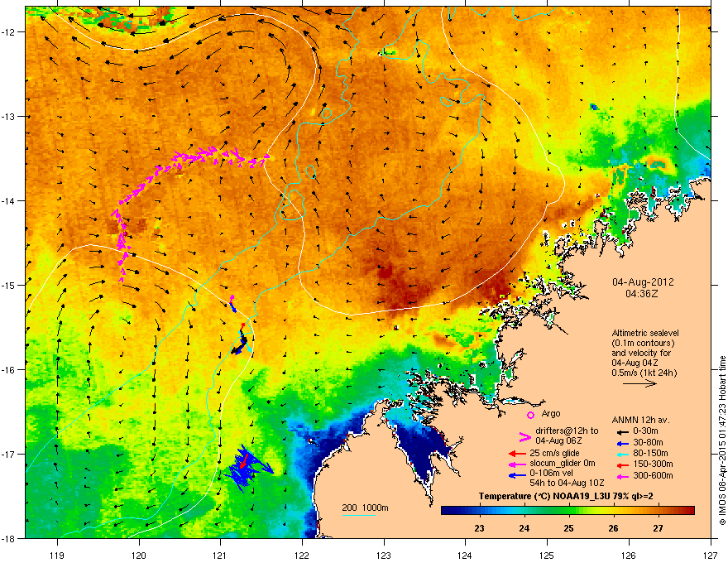Click the cyan bathymetry line under '200 1000m'

pos(359,515)
